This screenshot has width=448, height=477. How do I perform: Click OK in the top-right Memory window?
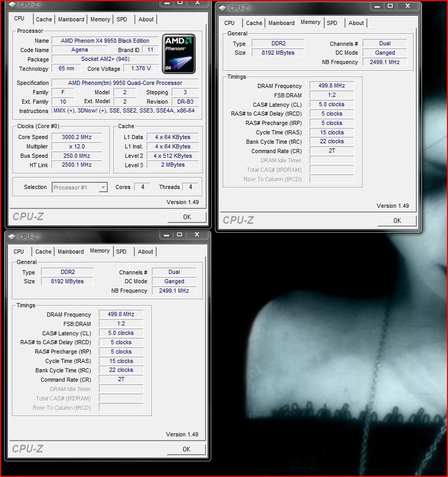(397, 221)
